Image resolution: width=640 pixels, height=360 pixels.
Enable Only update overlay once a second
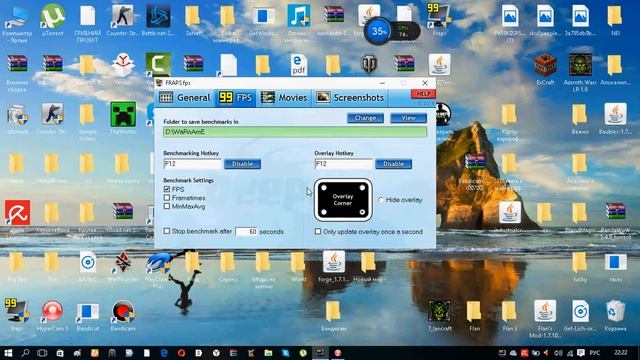pyautogui.click(x=318, y=231)
